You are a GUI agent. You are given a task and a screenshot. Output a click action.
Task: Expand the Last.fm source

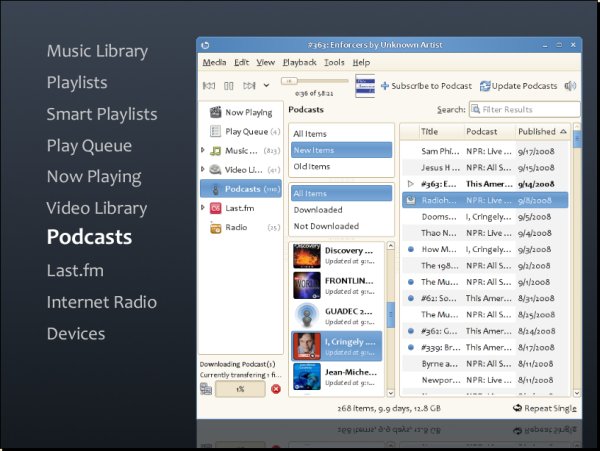pyautogui.click(x=203, y=207)
